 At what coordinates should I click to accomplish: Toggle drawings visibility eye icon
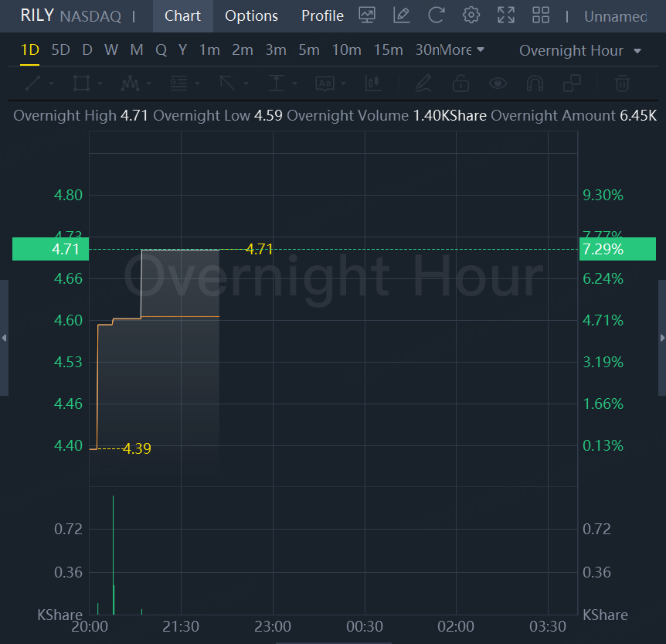click(x=498, y=83)
